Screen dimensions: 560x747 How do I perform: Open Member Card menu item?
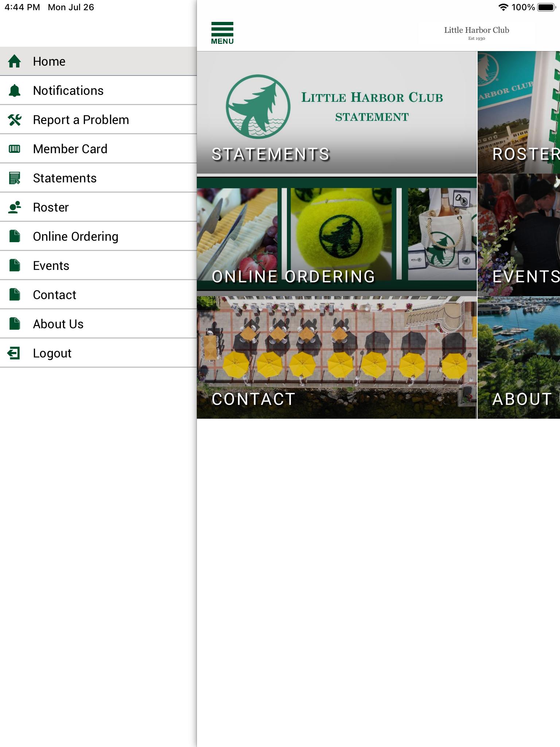(x=98, y=149)
